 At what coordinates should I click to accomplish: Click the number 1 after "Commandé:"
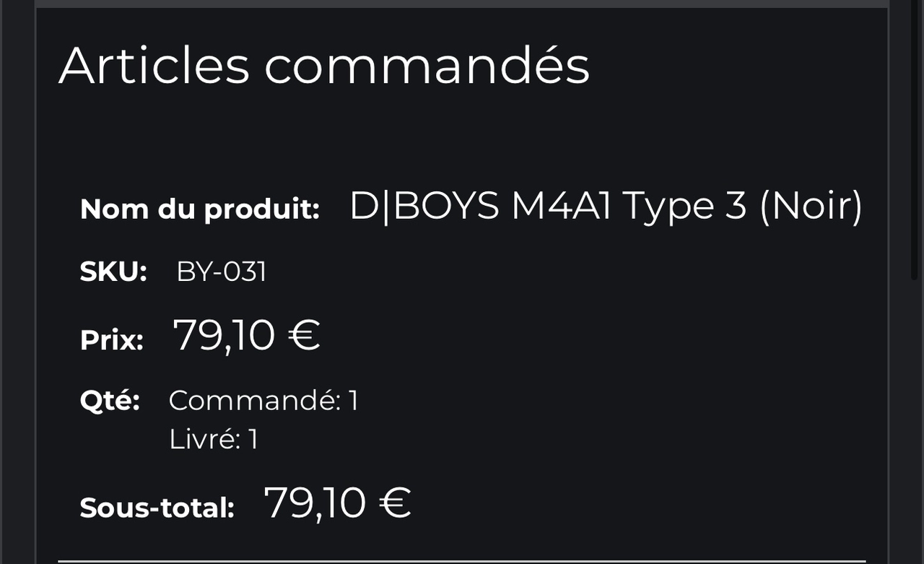(x=354, y=401)
